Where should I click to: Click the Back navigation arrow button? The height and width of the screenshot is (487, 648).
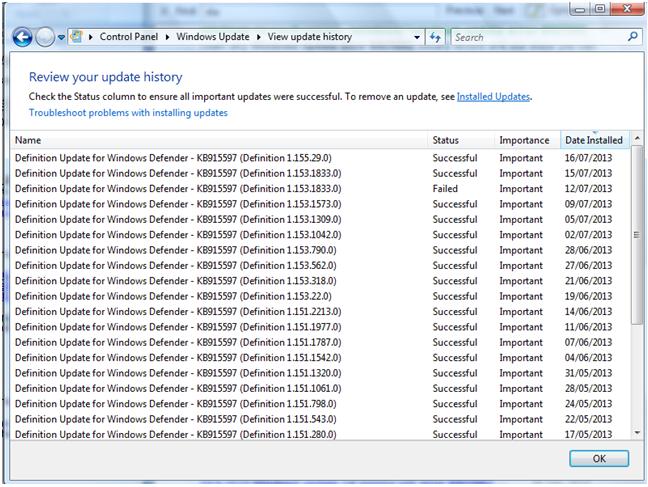coord(22,37)
